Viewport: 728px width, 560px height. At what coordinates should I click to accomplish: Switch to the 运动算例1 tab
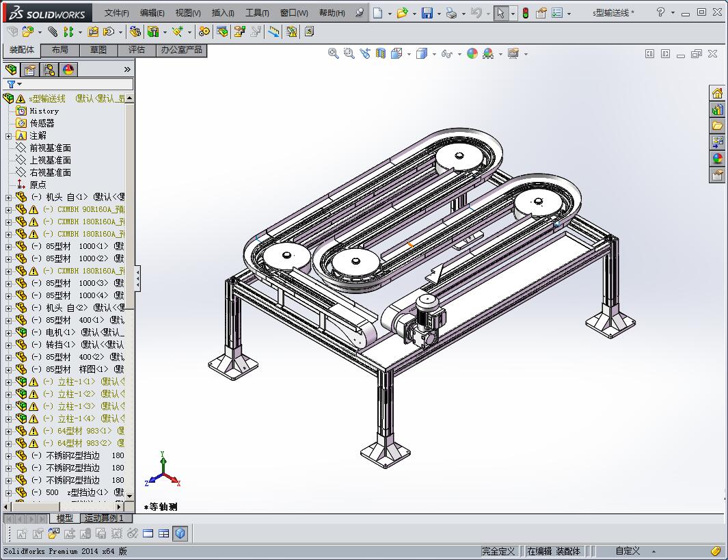point(105,518)
